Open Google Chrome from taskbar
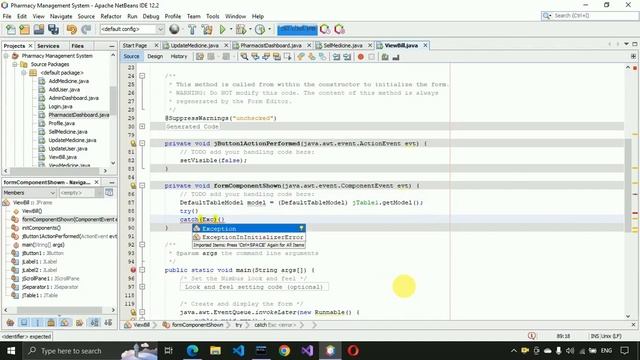Viewport: 640px width, 360px height. pyautogui.click(x=284, y=351)
